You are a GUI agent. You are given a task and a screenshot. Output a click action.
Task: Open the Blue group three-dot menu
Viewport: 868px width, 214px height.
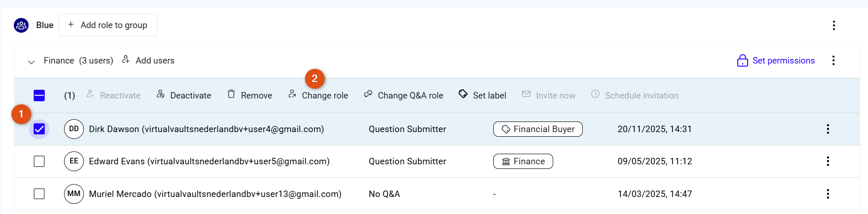tap(833, 25)
